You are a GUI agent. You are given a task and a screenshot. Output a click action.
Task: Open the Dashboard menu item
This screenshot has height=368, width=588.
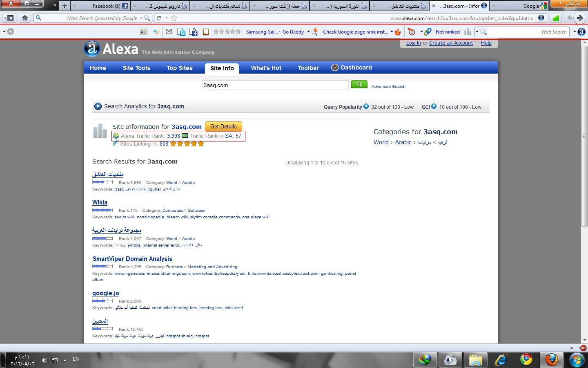tap(351, 67)
